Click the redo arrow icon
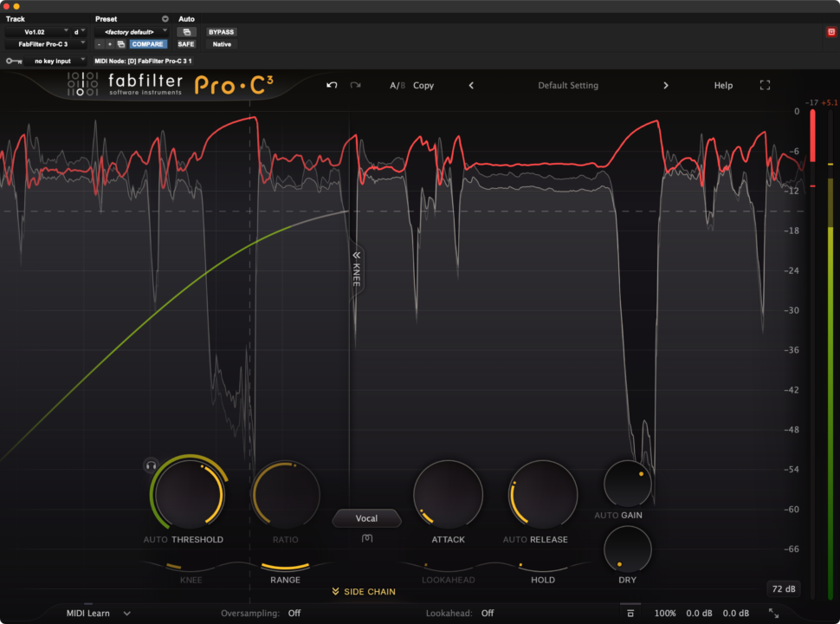This screenshot has width=840, height=624. click(355, 86)
